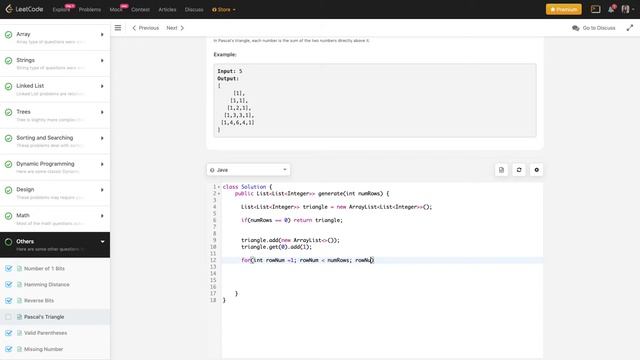Image resolution: width=640 pixels, height=360 pixels.
Task: Expand Sorting and Searching section arrow
Action: coord(102,138)
